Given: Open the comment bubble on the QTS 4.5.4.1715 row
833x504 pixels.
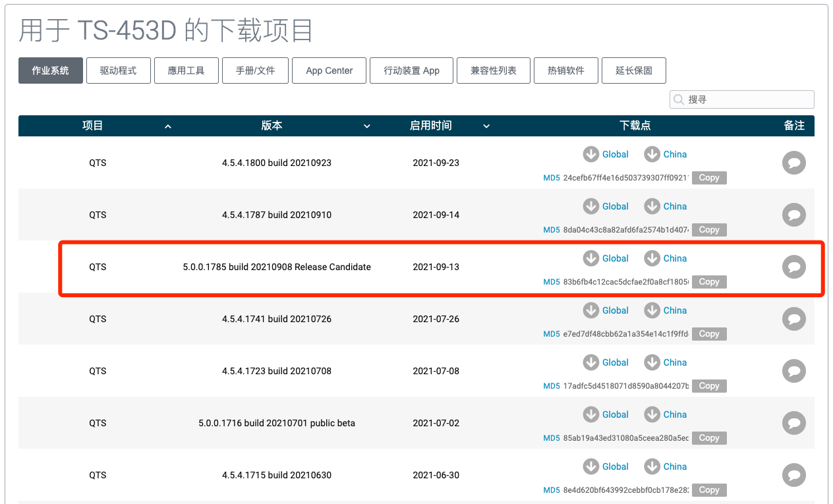Looking at the screenshot, I should point(793,475).
